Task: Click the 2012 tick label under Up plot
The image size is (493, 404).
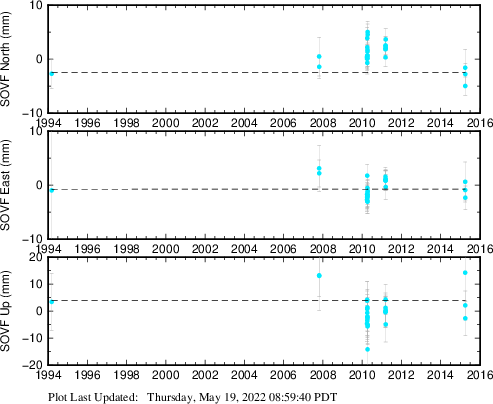Action: coord(401,375)
